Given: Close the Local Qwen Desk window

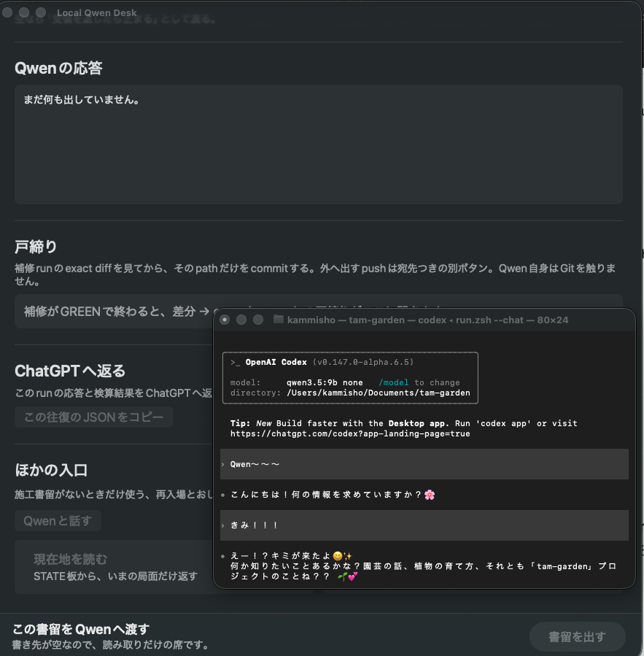Looking at the screenshot, I should pyautogui.click(x=7, y=12).
